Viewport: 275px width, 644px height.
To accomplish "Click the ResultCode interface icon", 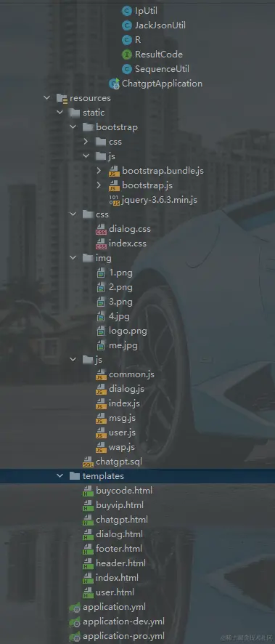I will pyautogui.click(x=127, y=55).
